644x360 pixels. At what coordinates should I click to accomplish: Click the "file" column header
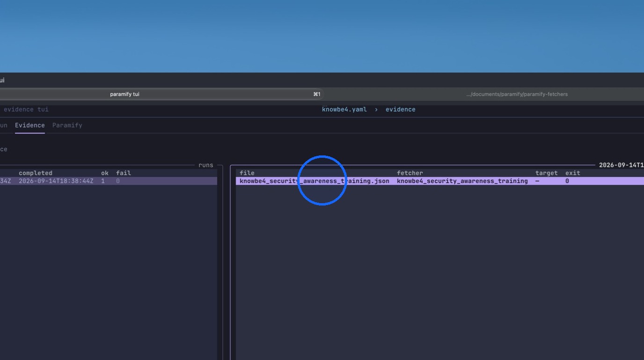pyautogui.click(x=247, y=173)
